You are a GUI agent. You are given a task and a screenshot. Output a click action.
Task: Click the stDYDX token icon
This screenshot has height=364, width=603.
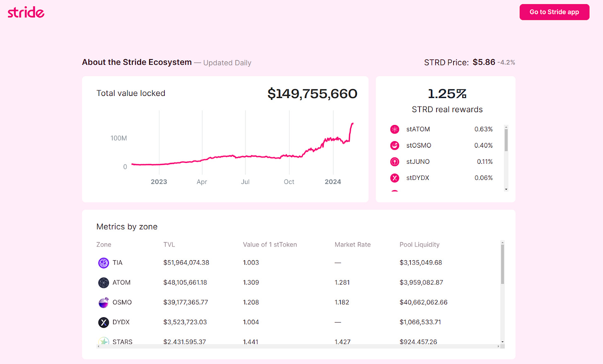[x=395, y=178]
